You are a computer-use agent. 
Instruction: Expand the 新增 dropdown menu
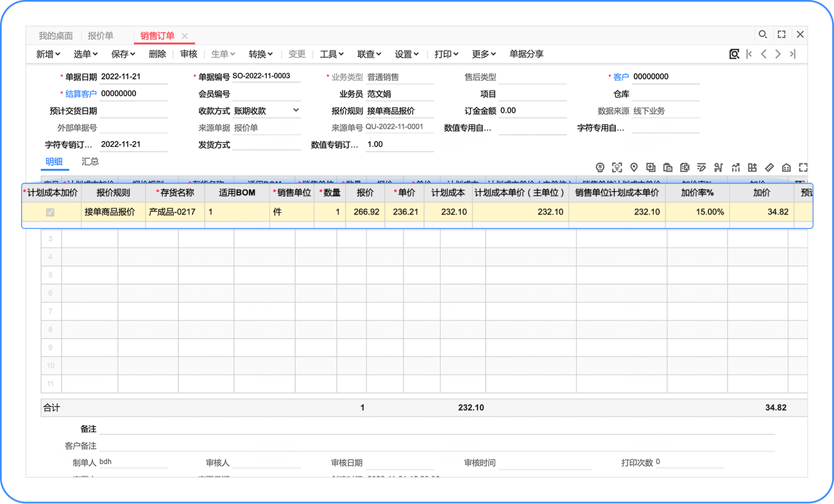coord(48,55)
